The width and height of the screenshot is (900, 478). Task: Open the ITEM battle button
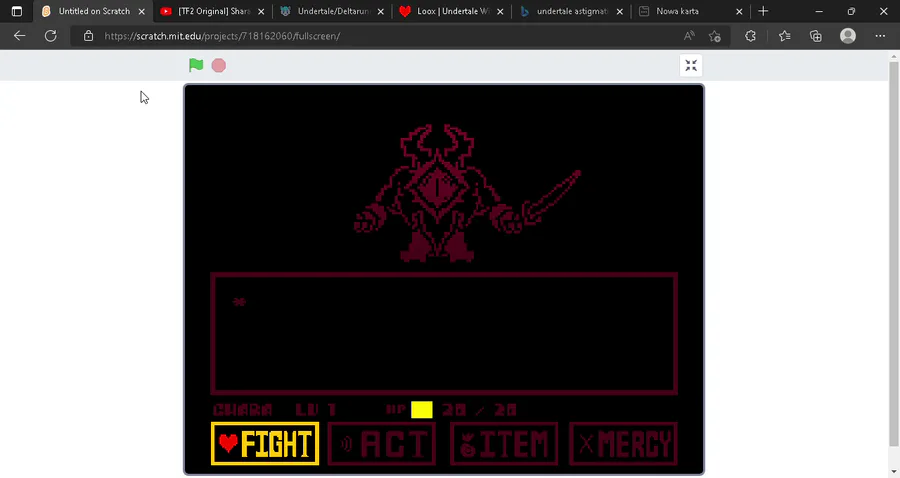point(504,444)
